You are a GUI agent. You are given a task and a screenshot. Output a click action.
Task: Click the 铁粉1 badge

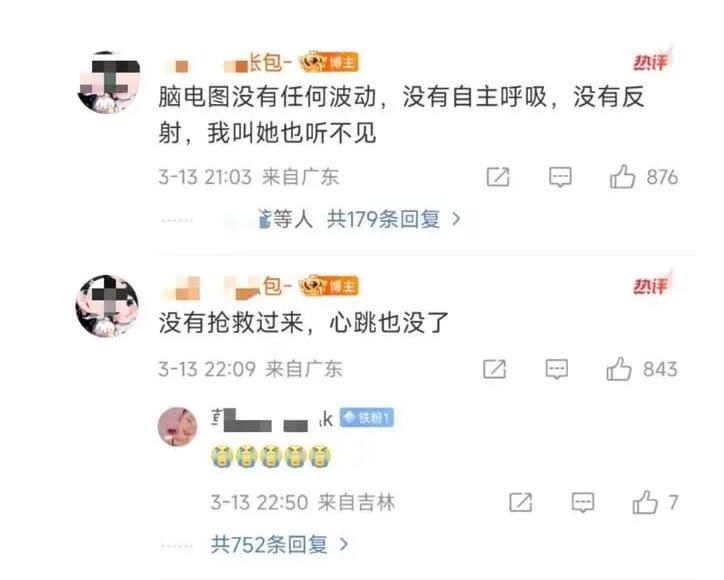(367, 417)
